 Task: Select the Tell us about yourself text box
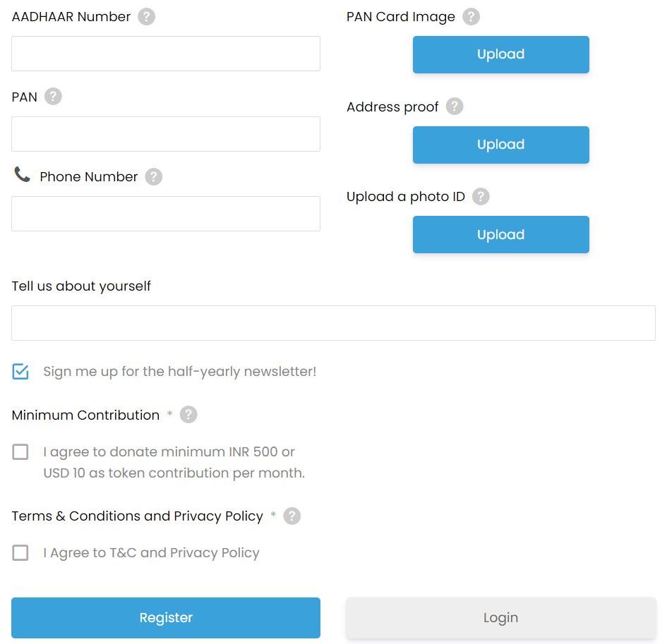[x=333, y=323]
